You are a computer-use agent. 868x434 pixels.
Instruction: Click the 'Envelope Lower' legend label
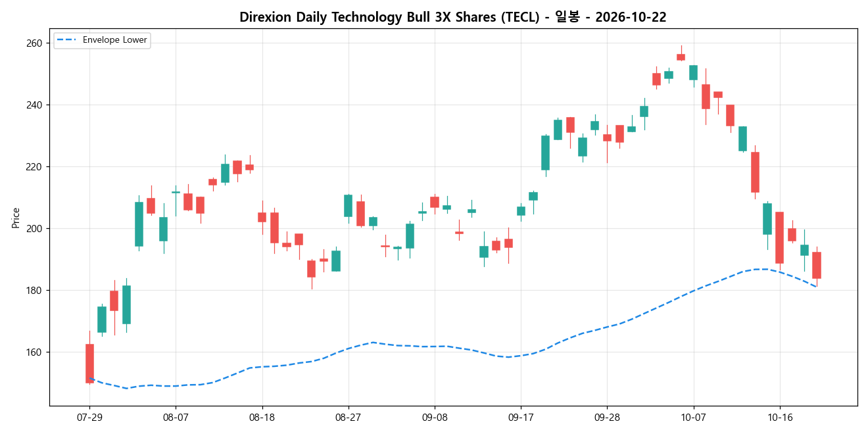115,40
